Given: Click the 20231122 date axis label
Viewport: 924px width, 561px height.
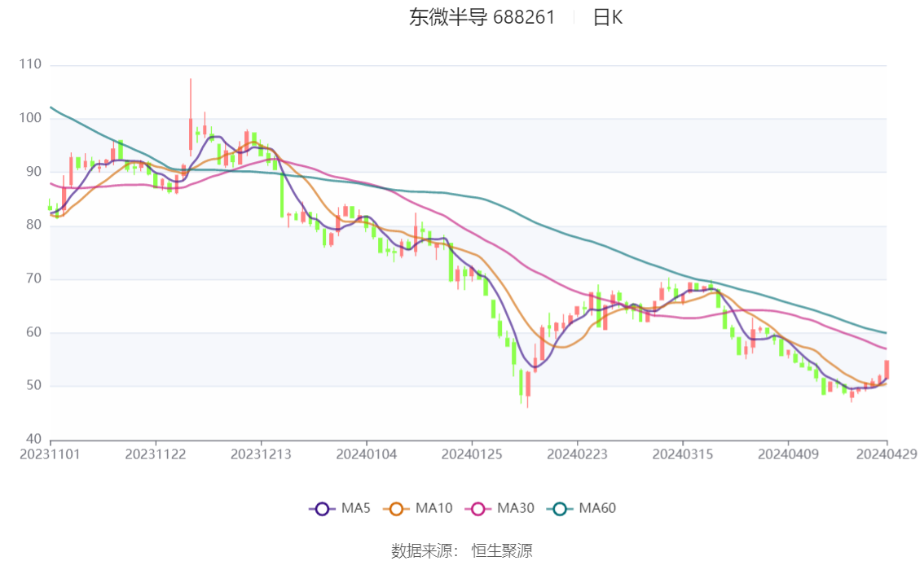Looking at the screenshot, I should (156, 454).
